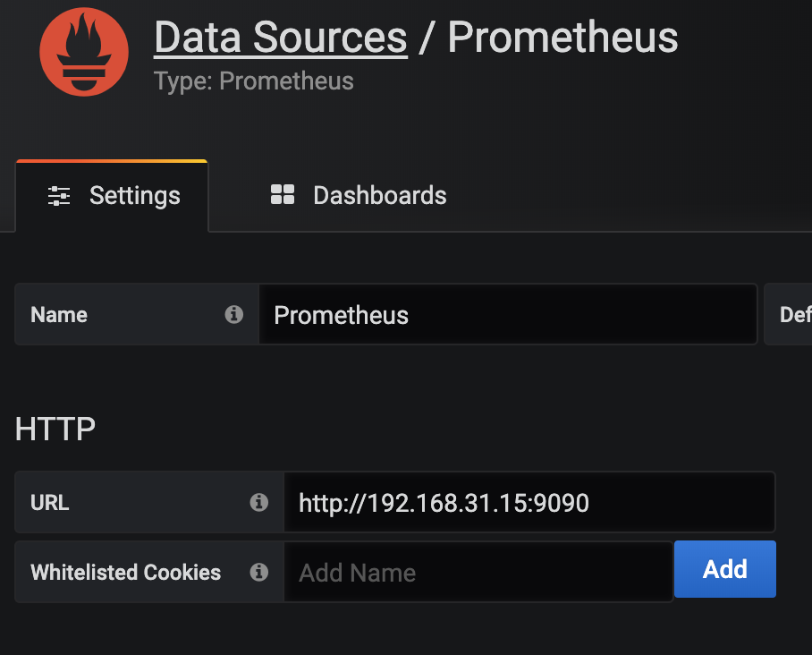Click the Name field label
The width and height of the screenshot is (812, 655).
[59, 315]
